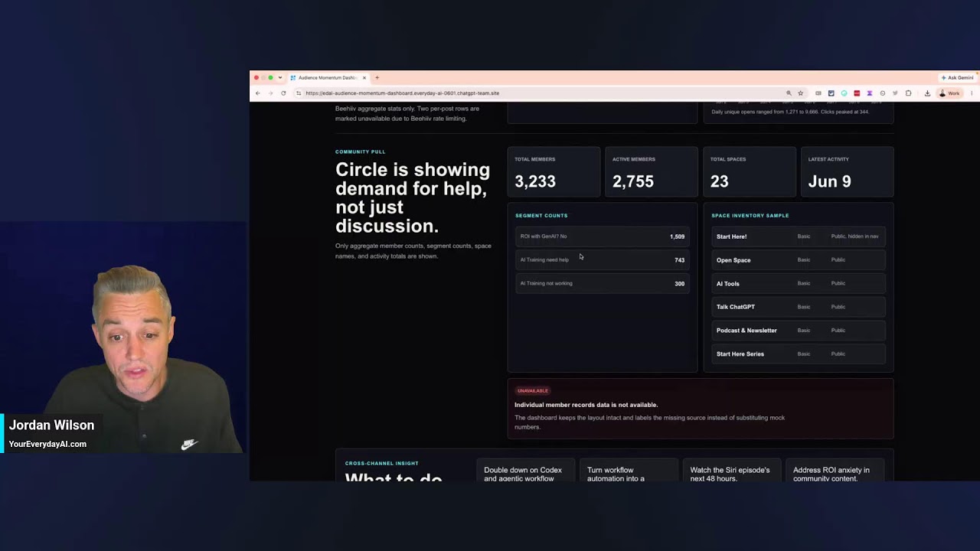This screenshot has height=551, width=980.
Task: Open the dark blue square extension
Action: tap(831, 93)
